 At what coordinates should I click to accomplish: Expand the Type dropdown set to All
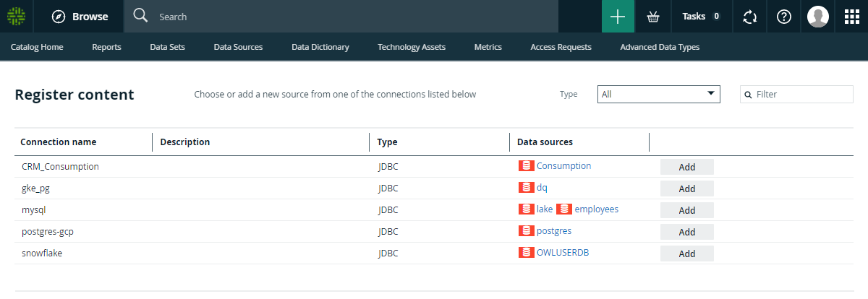click(658, 94)
